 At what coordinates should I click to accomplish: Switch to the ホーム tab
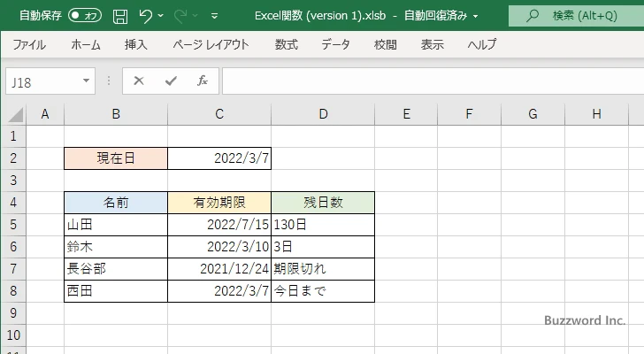tap(86, 44)
